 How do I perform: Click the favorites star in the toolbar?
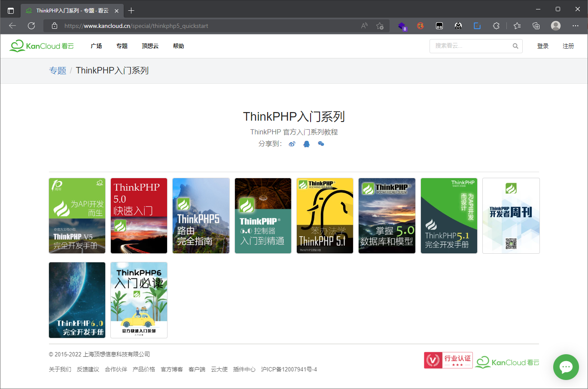pyautogui.click(x=517, y=26)
